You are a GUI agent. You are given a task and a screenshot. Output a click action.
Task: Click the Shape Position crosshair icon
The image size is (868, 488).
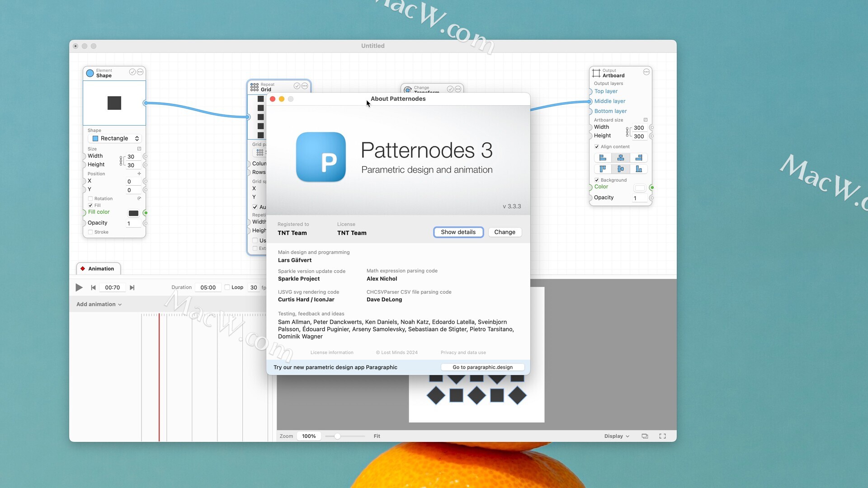(x=139, y=174)
